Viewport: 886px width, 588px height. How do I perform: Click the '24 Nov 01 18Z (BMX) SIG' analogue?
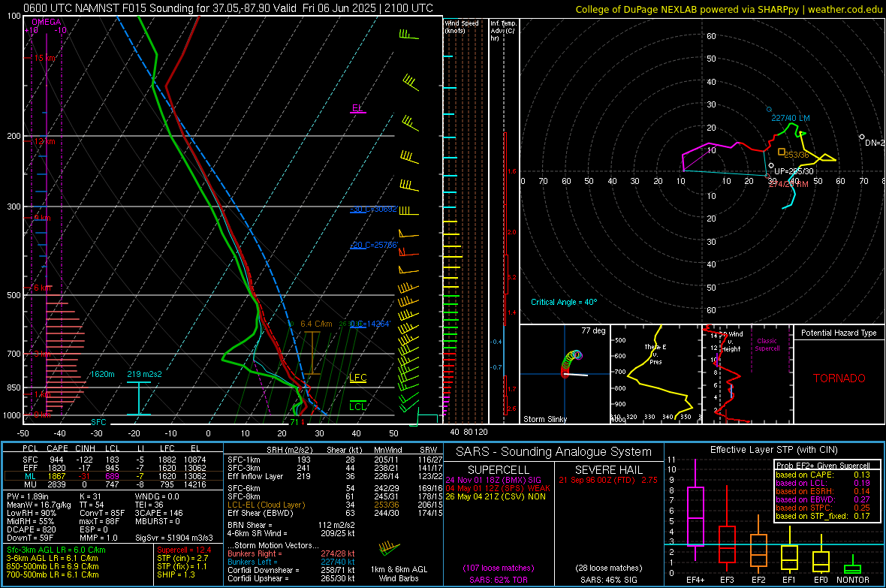(493, 480)
